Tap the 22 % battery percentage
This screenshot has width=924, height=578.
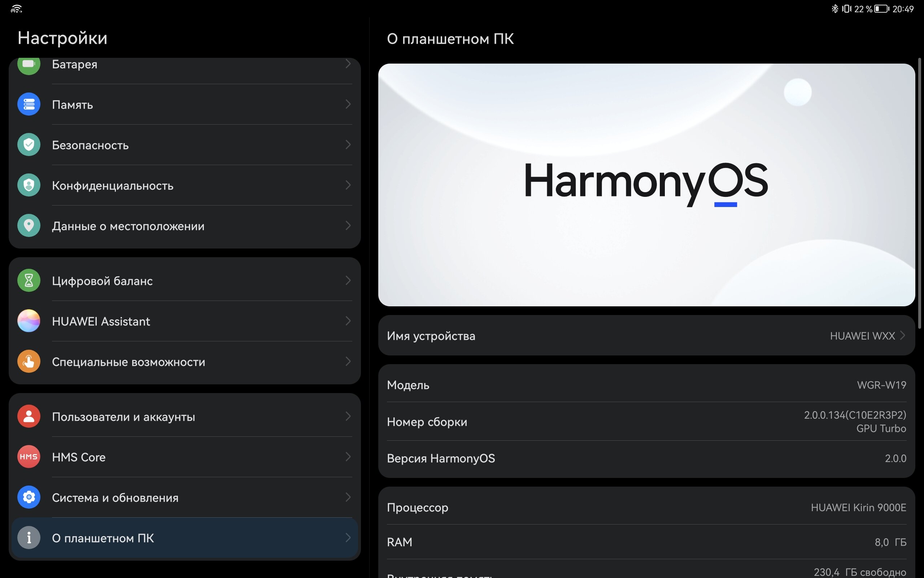[863, 9]
